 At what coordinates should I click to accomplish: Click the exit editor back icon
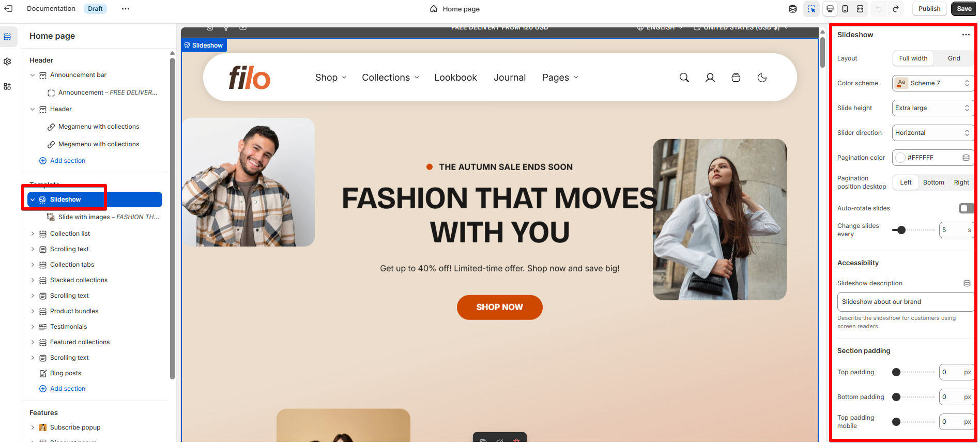click(x=8, y=9)
